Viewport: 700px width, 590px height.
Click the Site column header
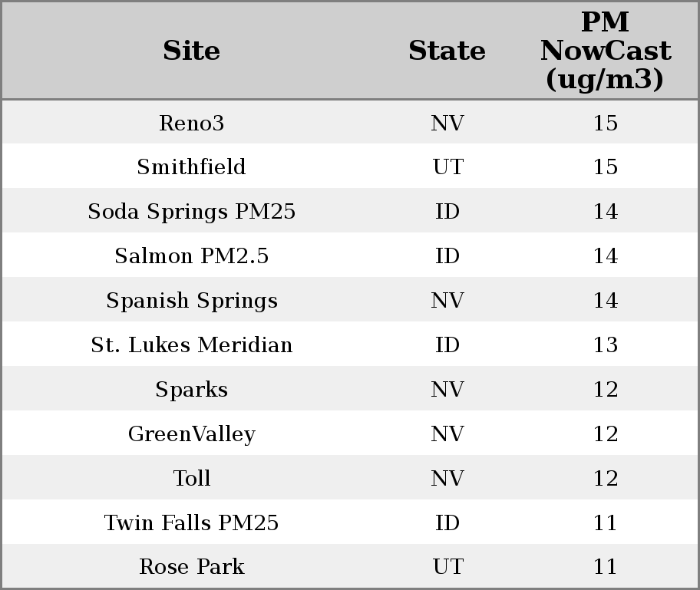(191, 51)
